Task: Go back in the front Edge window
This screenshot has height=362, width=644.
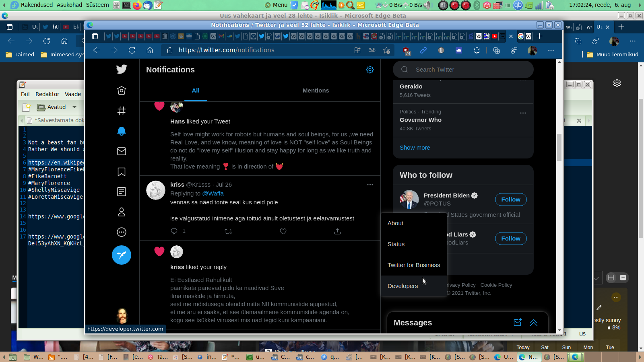Action: pos(97,50)
